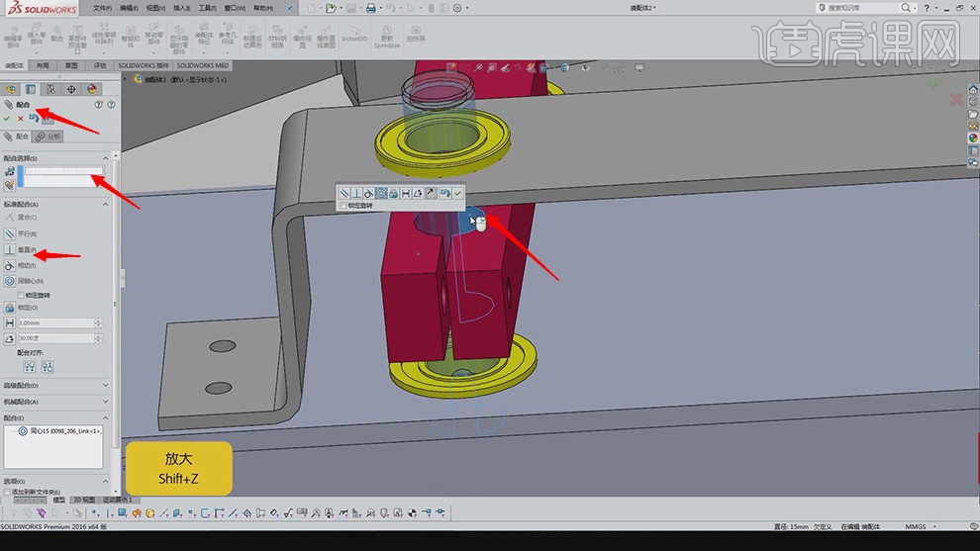This screenshot has height=551, width=980.
Task: Open the 工具 menu in menu bar
Action: 206,8
